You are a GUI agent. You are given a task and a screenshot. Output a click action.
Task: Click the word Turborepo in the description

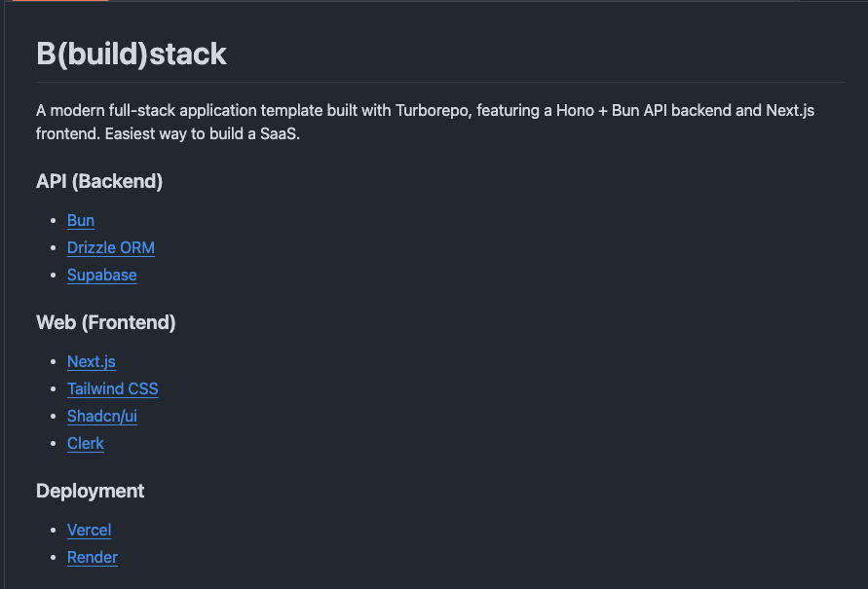(433, 111)
